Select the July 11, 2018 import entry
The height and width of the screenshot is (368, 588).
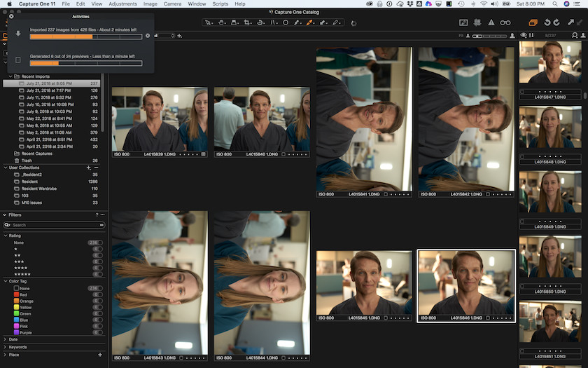[48, 97]
